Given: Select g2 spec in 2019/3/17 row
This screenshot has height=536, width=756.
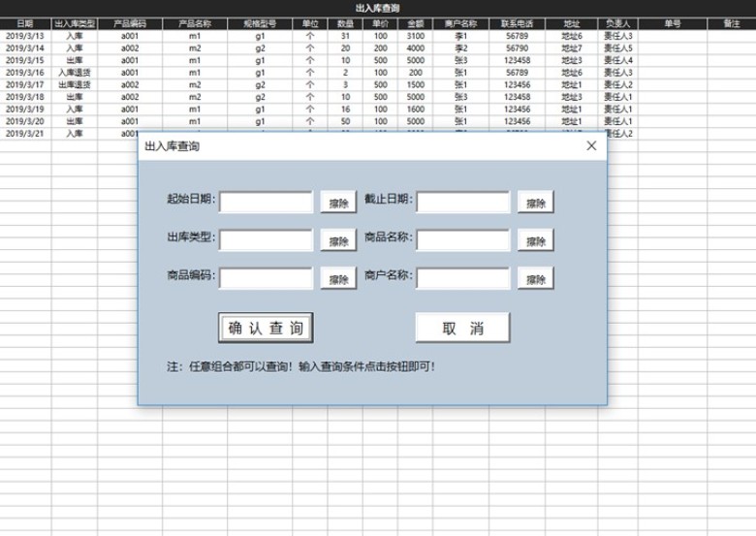Looking at the screenshot, I should [260, 85].
